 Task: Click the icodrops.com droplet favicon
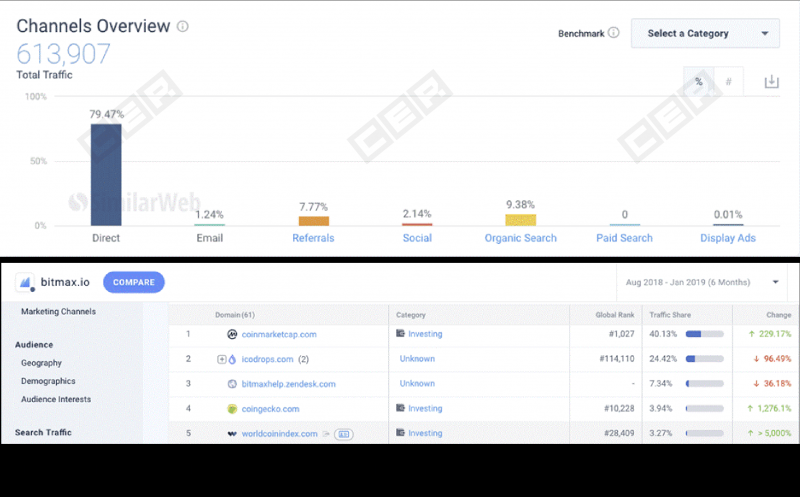pyautogui.click(x=232, y=359)
